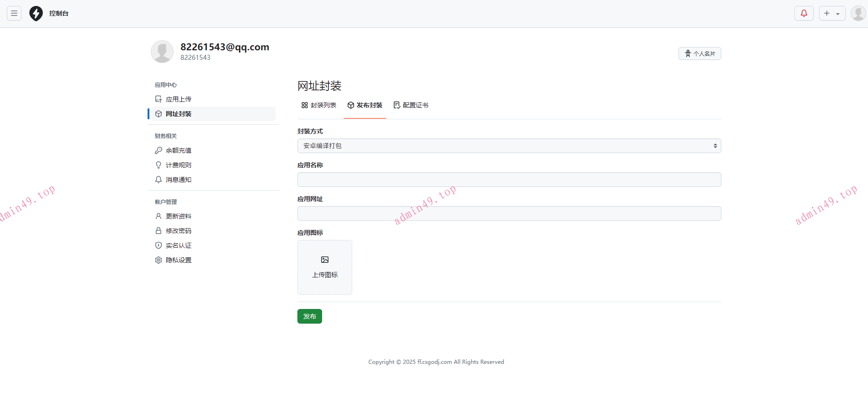The height and width of the screenshot is (410, 868).
Task: Open 余额充值 from the sidebar
Action: tap(178, 150)
